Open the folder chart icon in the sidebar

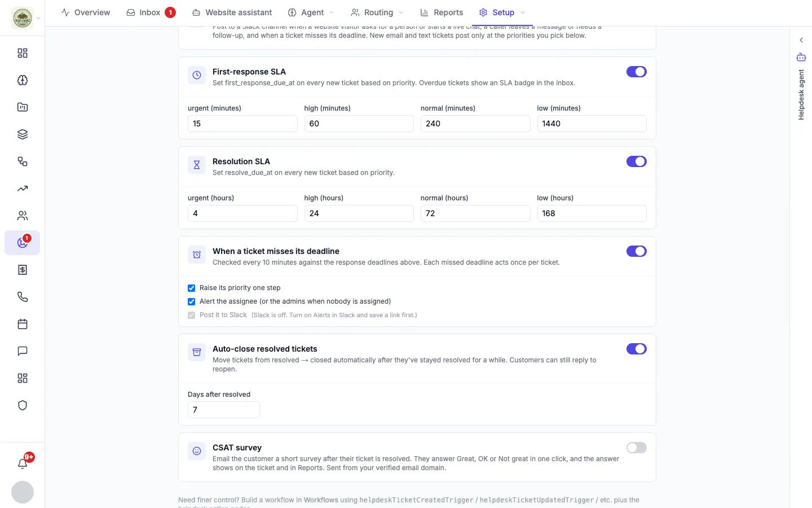coord(23,107)
